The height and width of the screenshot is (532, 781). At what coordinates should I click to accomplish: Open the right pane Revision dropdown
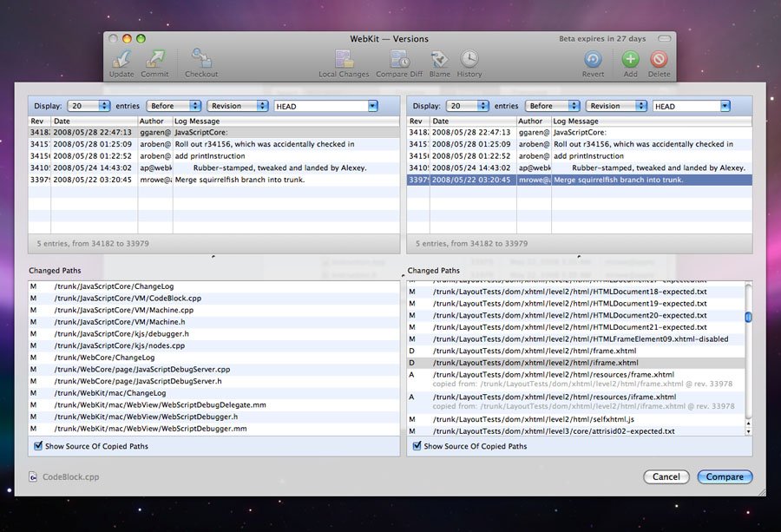pyautogui.click(x=616, y=106)
